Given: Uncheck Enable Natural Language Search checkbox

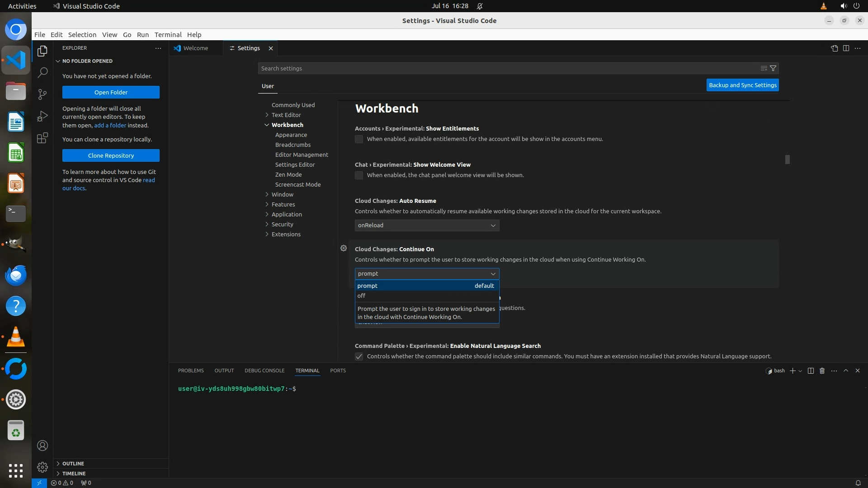Looking at the screenshot, I should 359,357.
